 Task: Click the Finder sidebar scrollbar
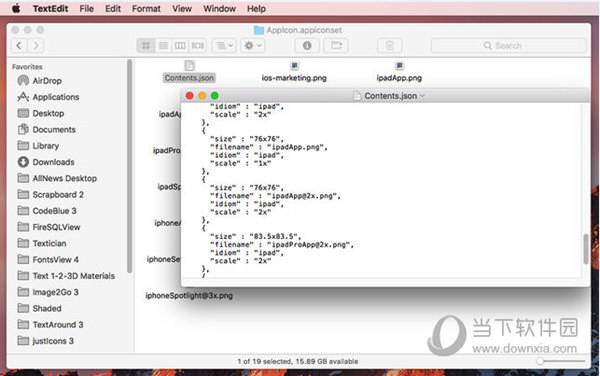click(129, 166)
